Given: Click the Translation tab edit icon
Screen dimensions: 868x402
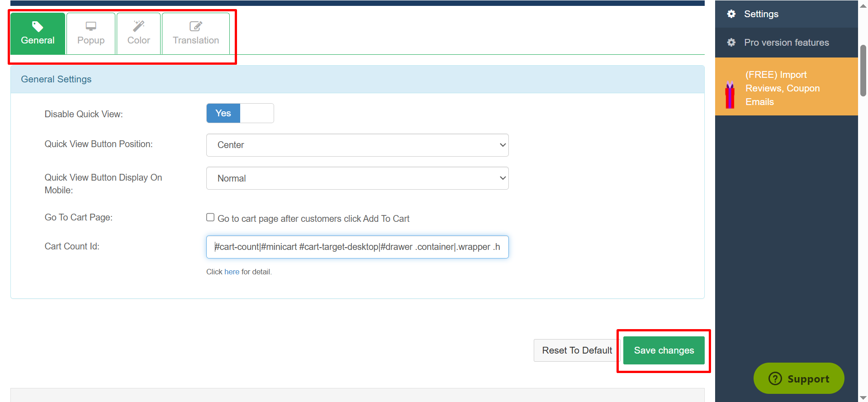Looking at the screenshot, I should point(196,26).
